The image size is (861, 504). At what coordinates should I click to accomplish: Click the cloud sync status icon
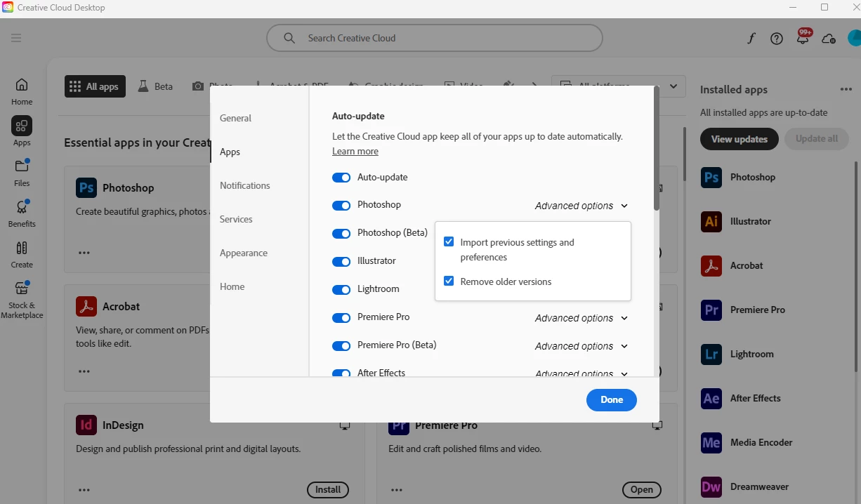pos(829,39)
